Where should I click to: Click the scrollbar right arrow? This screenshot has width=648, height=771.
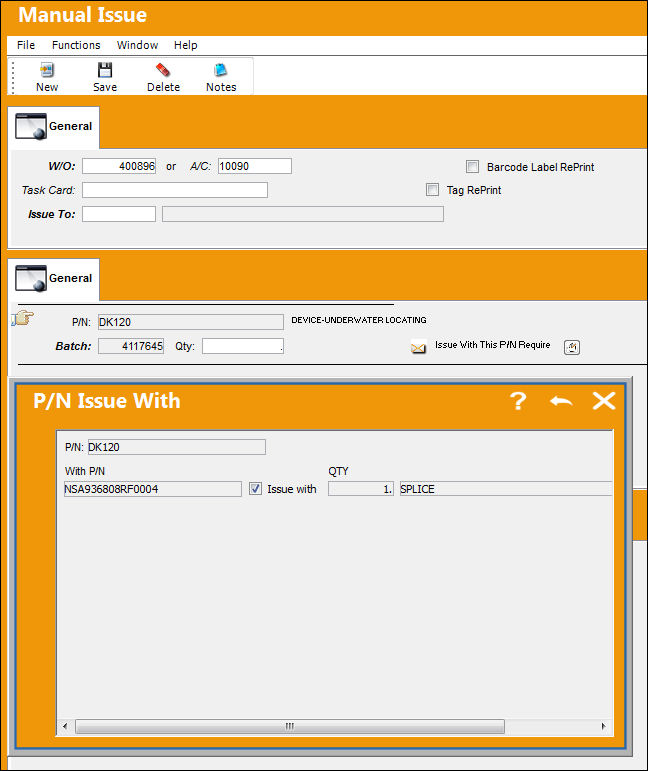pos(604,726)
